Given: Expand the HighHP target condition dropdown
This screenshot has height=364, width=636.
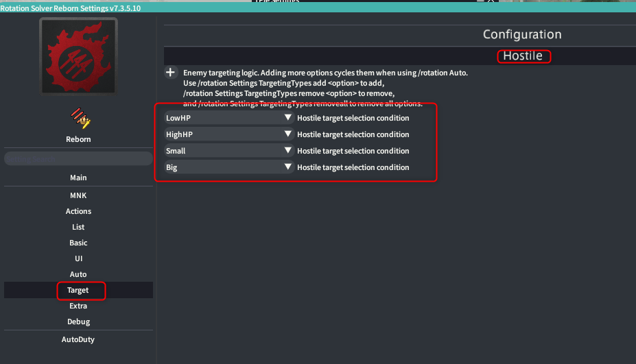Looking at the screenshot, I should (x=229, y=134).
